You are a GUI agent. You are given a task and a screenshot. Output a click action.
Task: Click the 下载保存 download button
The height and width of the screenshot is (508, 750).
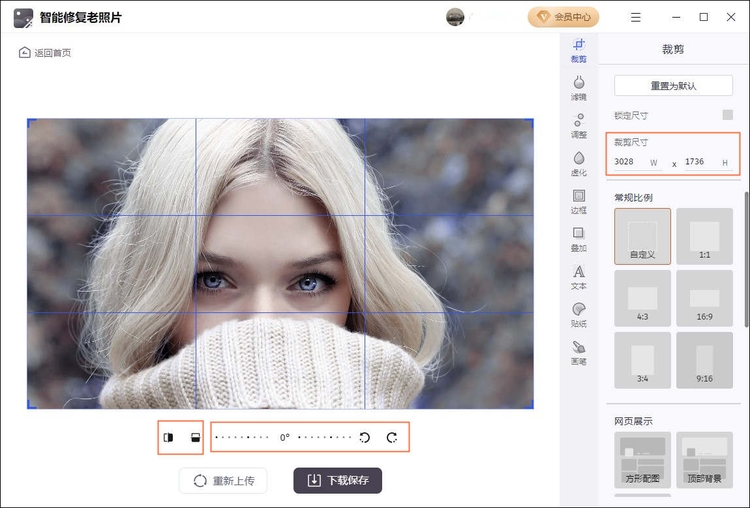pyautogui.click(x=337, y=480)
